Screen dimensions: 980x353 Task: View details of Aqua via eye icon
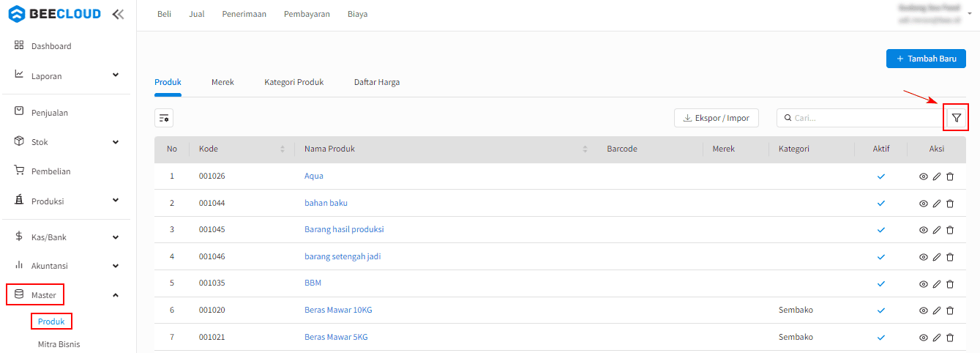(x=924, y=176)
